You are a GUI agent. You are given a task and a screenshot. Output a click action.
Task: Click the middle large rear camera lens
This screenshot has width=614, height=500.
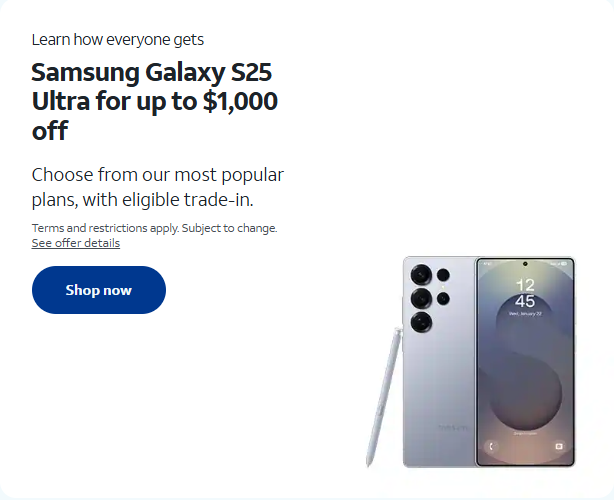click(x=421, y=299)
